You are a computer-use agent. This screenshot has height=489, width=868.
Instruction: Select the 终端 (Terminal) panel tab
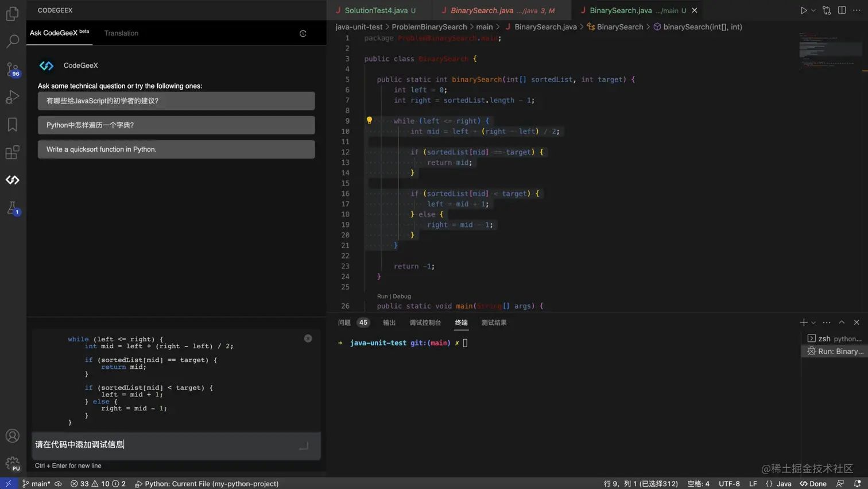[461, 323]
